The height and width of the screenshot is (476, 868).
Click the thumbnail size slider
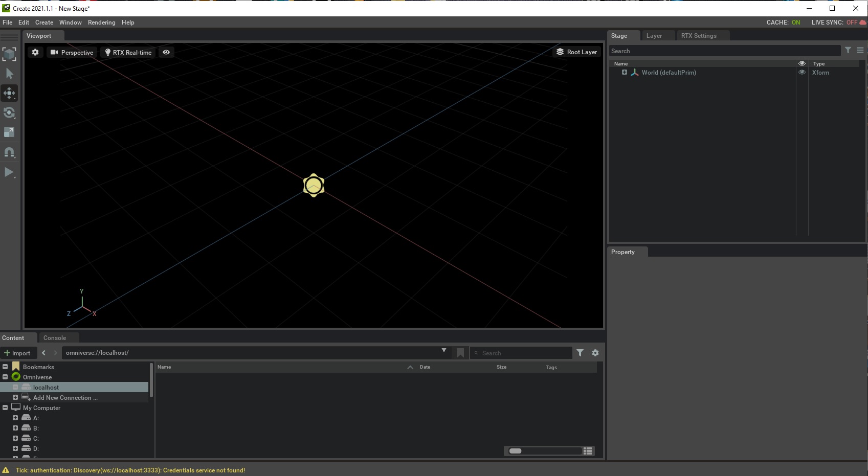coord(545,451)
